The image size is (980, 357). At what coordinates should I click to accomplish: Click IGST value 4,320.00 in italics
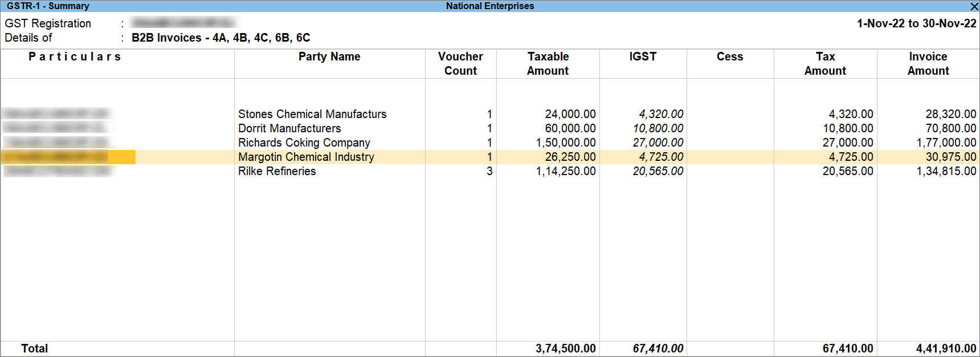(x=661, y=114)
